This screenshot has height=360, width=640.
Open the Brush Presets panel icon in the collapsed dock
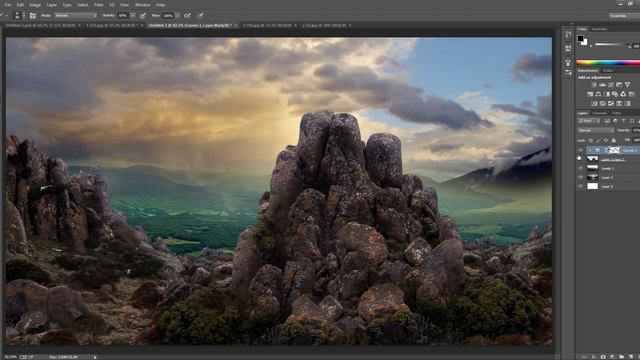pyautogui.click(x=568, y=73)
